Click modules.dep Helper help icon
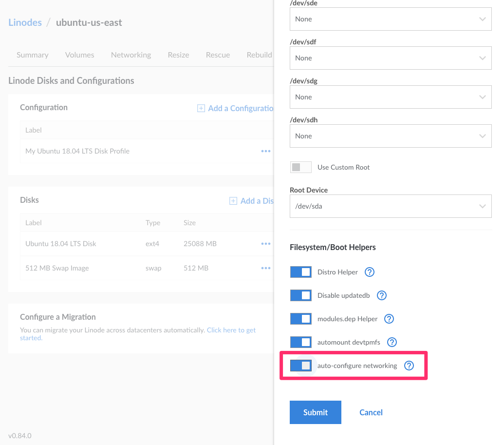The width and height of the screenshot is (504, 445). [x=389, y=319]
